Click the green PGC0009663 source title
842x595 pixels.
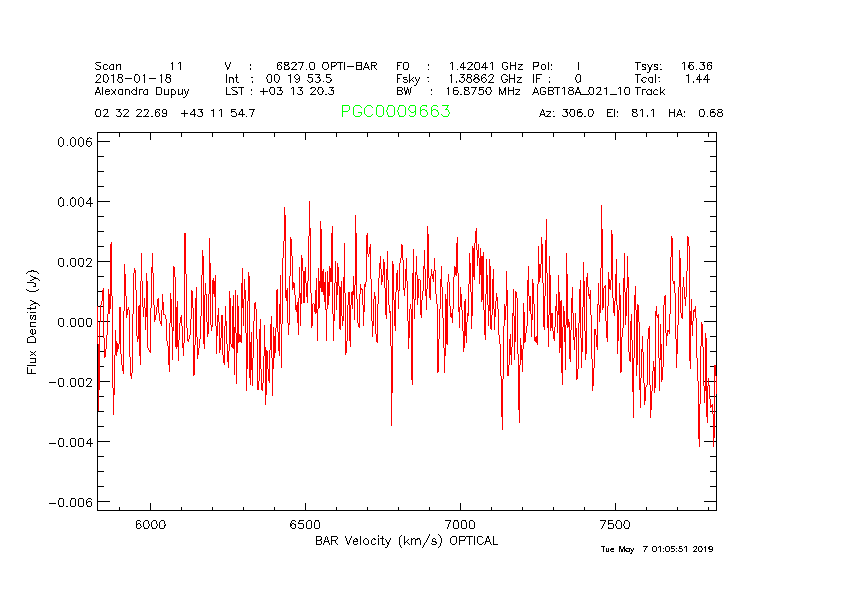pyautogui.click(x=395, y=112)
